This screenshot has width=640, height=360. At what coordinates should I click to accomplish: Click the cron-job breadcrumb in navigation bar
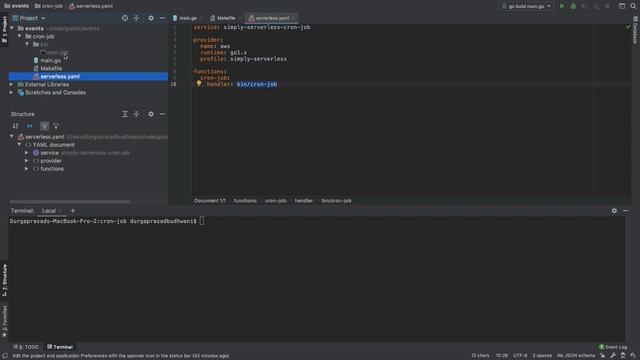click(x=49, y=6)
